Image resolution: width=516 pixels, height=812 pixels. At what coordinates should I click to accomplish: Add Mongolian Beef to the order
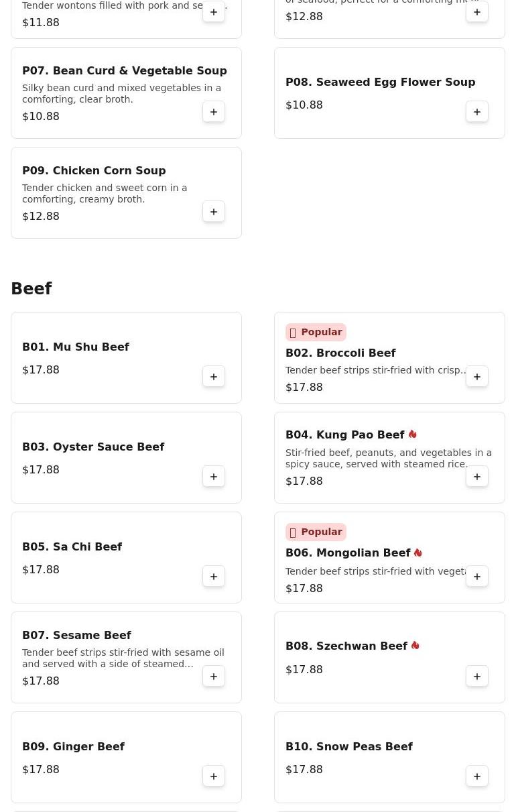point(477,577)
